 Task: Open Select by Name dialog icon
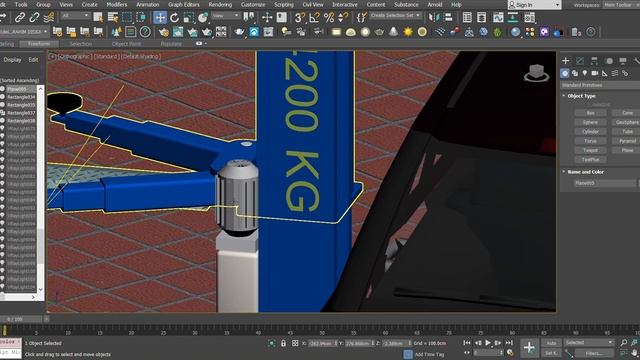(113, 18)
